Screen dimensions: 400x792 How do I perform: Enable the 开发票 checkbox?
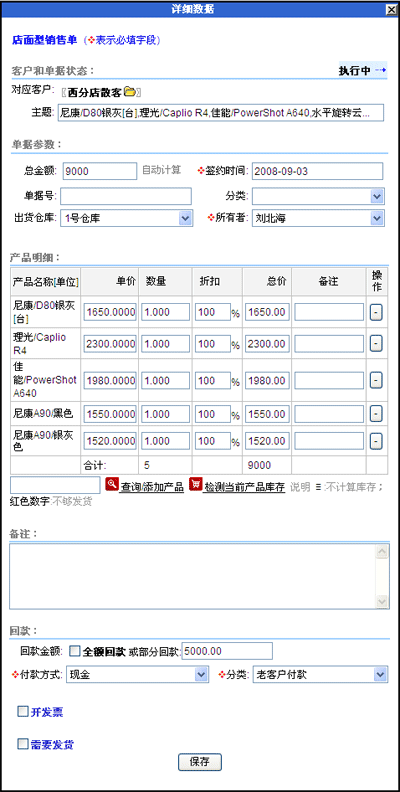point(22,712)
